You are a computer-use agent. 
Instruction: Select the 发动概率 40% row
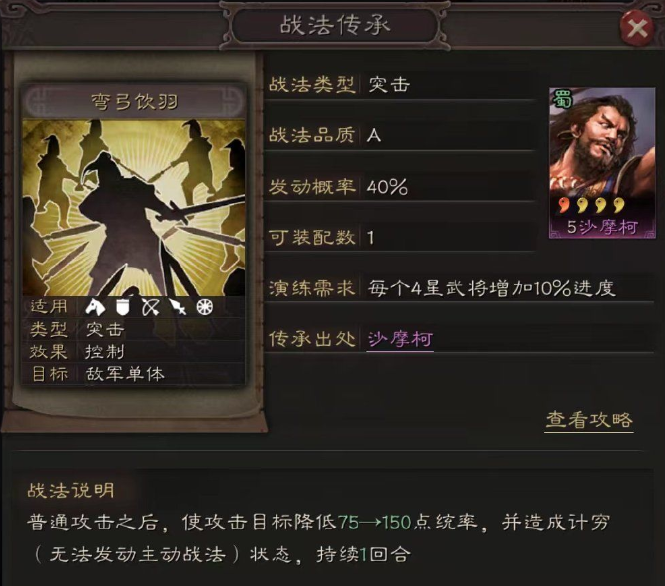click(400, 187)
